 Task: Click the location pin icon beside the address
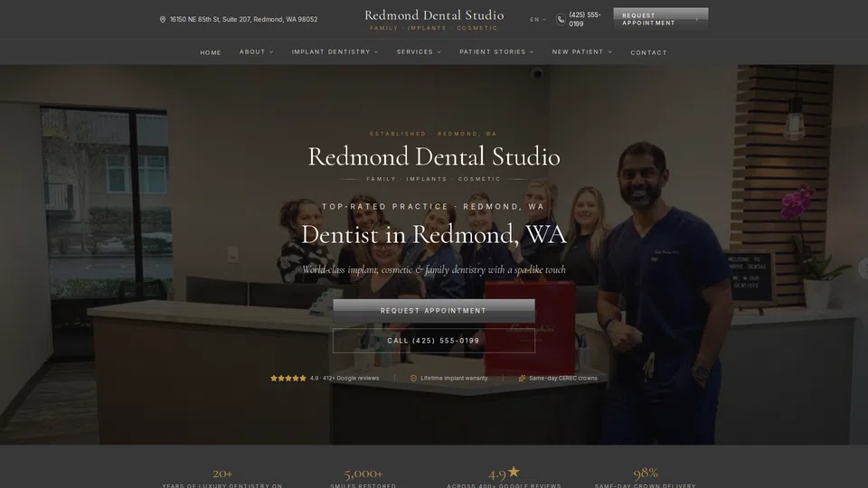(162, 19)
